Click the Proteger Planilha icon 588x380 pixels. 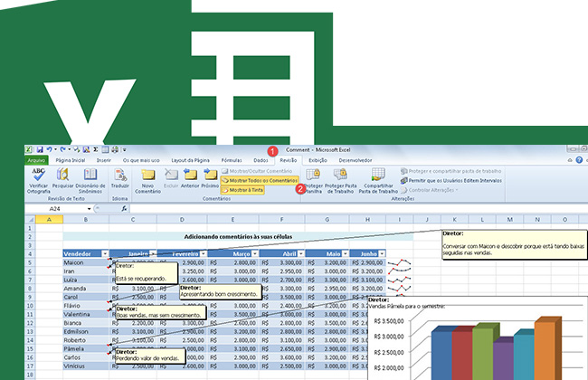click(x=313, y=175)
